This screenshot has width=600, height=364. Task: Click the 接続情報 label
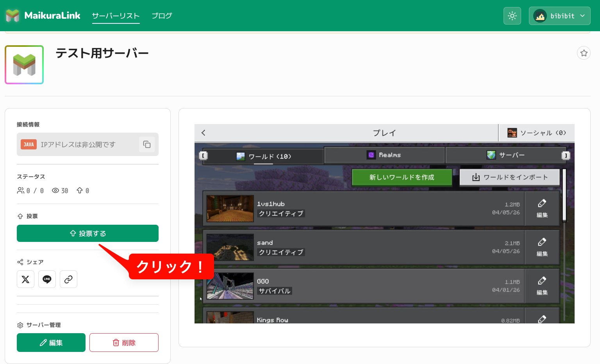28,124
